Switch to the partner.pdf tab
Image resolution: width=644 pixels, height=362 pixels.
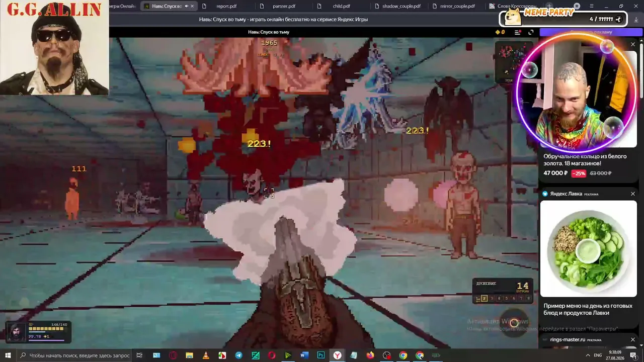tap(284, 6)
